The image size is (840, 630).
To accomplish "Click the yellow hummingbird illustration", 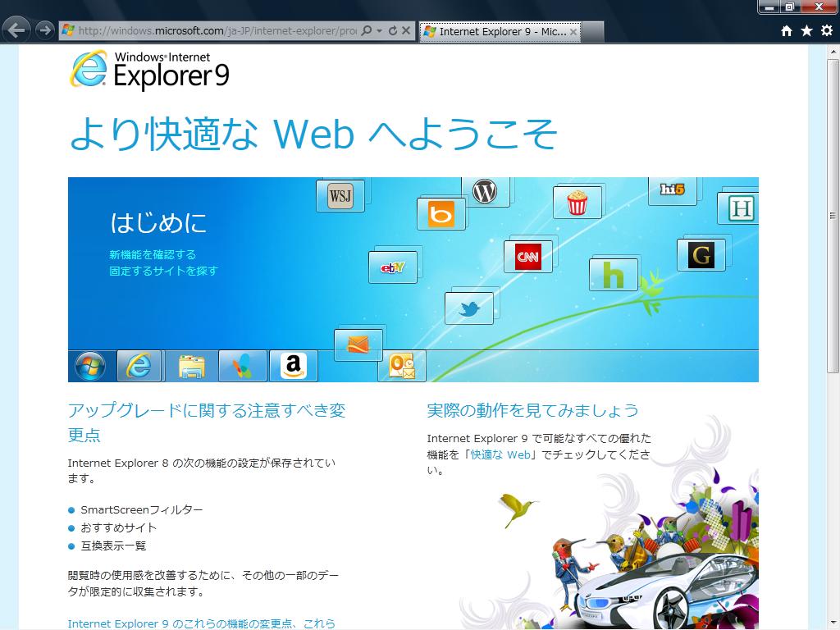I will [x=517, y=509].
